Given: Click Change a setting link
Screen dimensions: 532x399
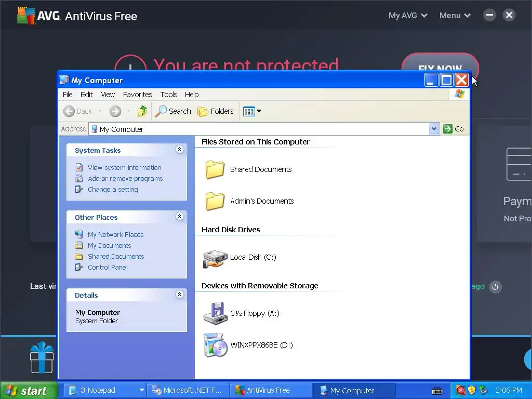Looking at the screenshot, I should click(x=113, y=189).
